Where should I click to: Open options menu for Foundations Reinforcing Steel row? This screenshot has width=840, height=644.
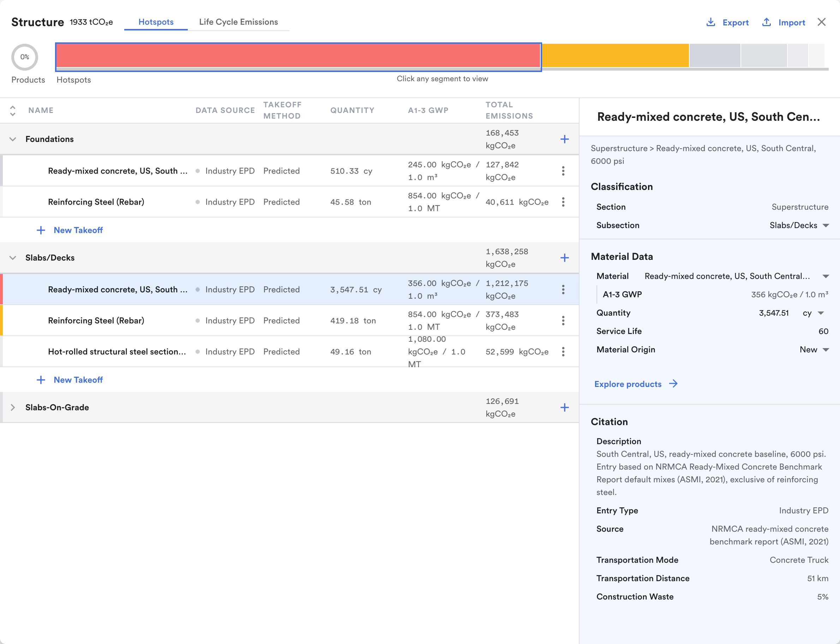[x=563, y=202]
